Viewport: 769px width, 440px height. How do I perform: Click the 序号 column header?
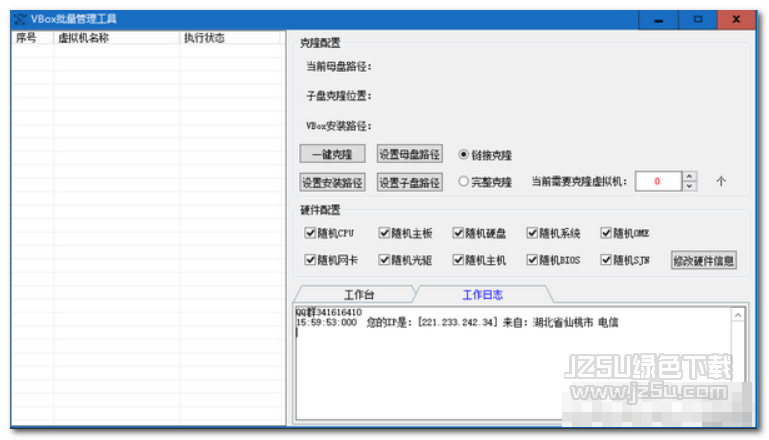tap(32, 38)
